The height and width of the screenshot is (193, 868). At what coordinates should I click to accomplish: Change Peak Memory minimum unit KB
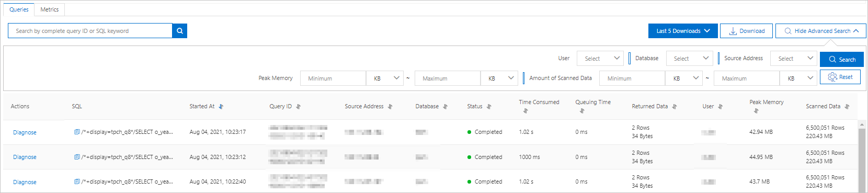point(385,78)
